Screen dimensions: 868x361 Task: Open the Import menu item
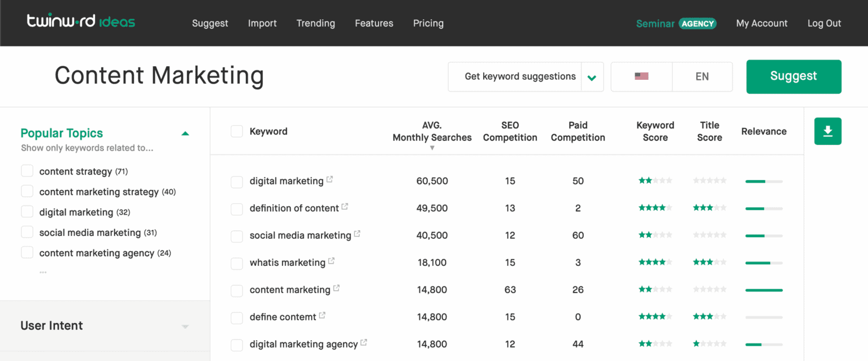pos(262,23)
